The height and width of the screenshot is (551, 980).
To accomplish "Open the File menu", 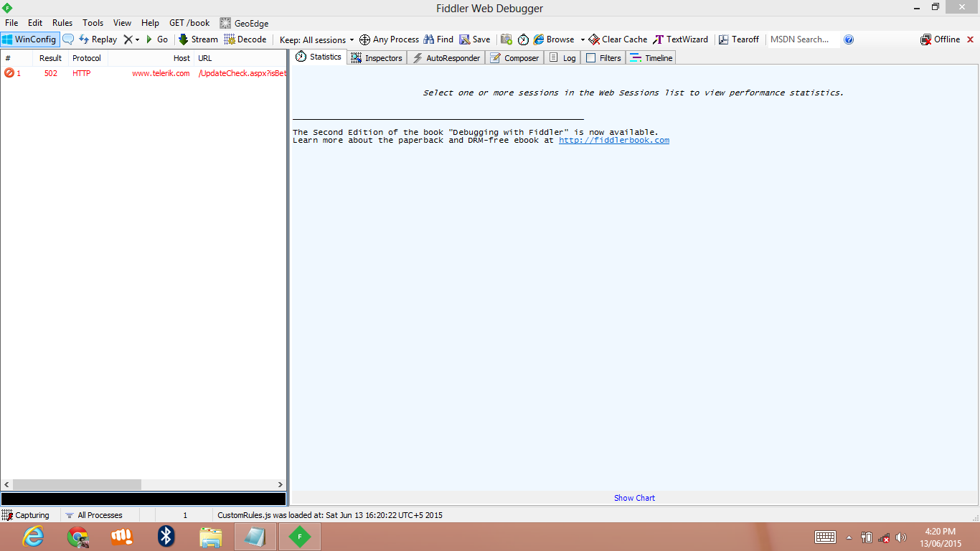I will [x=11, y=23].
